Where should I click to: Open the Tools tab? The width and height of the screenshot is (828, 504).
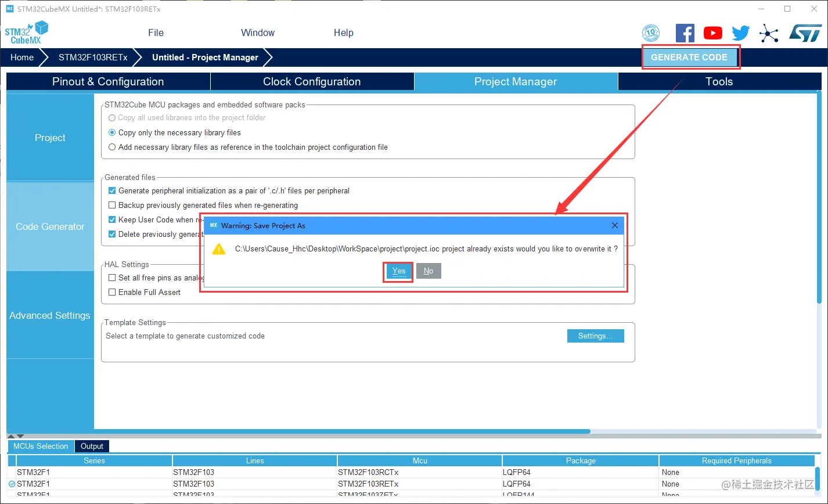719,81
